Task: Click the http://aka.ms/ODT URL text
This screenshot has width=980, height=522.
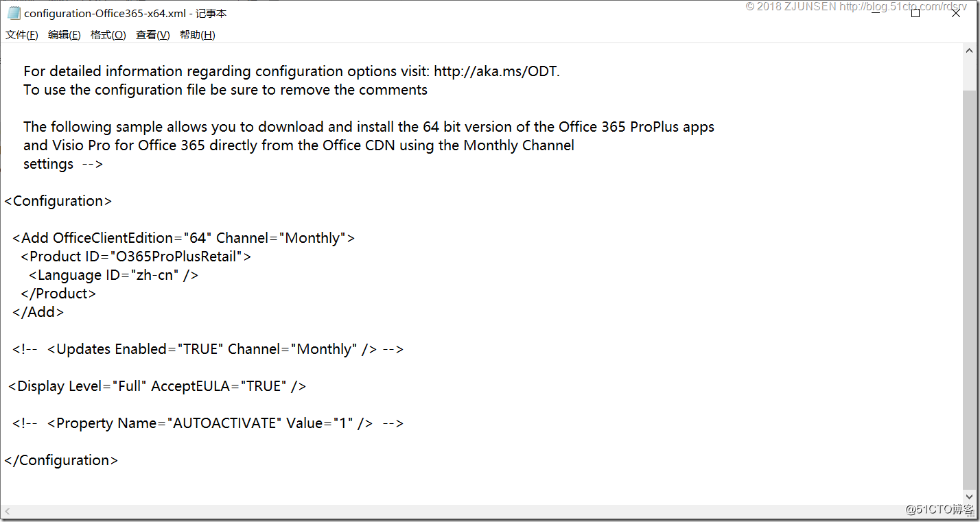Action: (495, 71)
